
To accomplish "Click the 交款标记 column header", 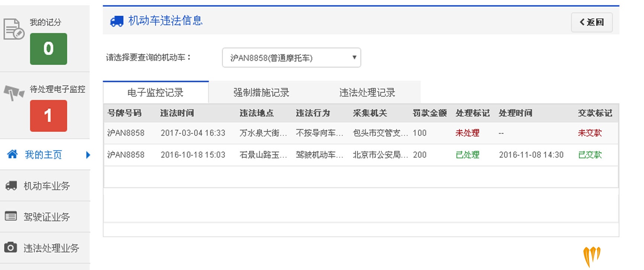I will [x=595, y=113].
